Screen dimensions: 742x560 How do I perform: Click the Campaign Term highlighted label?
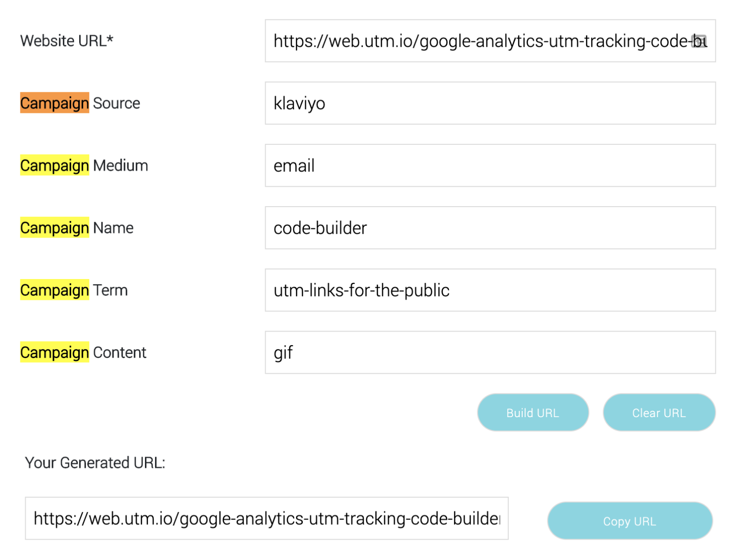pos(54,290)
